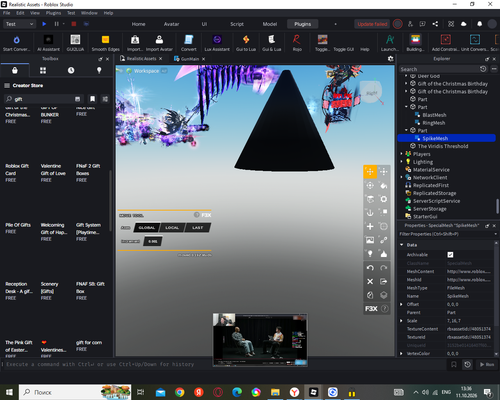Screen dimensions: 500x400
Task: Click the Explorer vertical scrollbar
Action: tap(497, 206)
